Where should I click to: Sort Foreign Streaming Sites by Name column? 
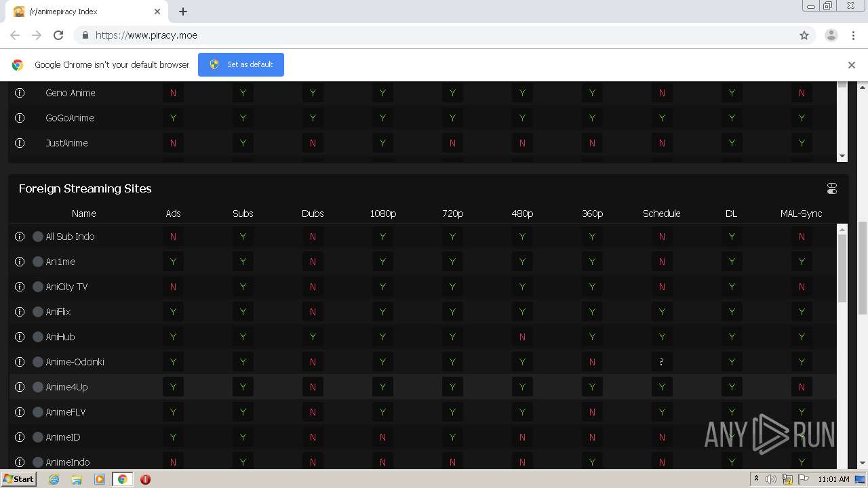click(x=84, y=213)
